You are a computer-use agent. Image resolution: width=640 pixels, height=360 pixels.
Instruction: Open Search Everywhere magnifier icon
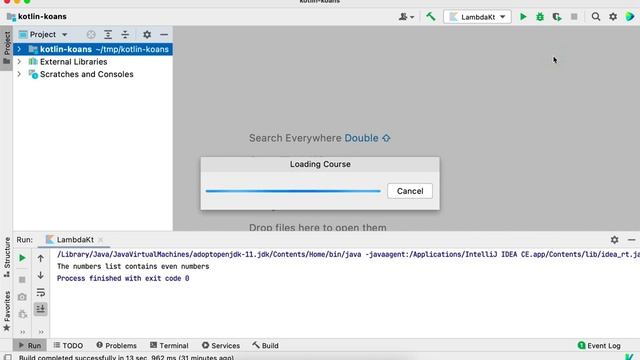point(596,17)
